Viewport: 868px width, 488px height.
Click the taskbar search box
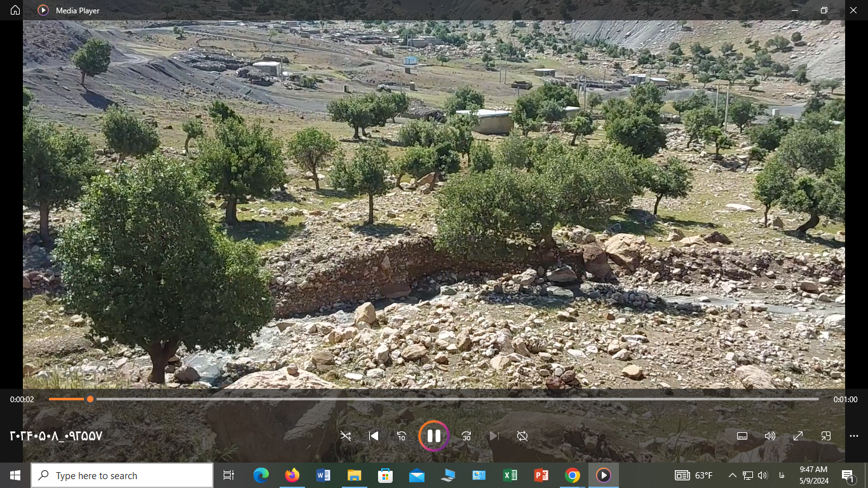pyautogui.click(x=122, y=475)
